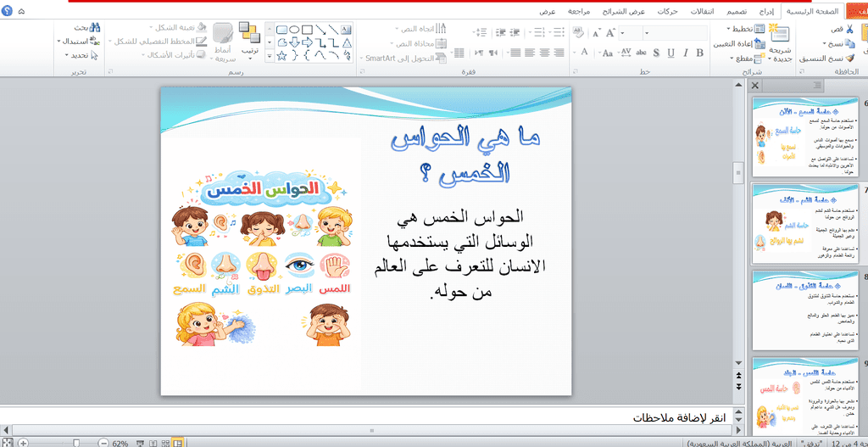
Task: Expand the shapes gallery More arrow
Action: 269,55
